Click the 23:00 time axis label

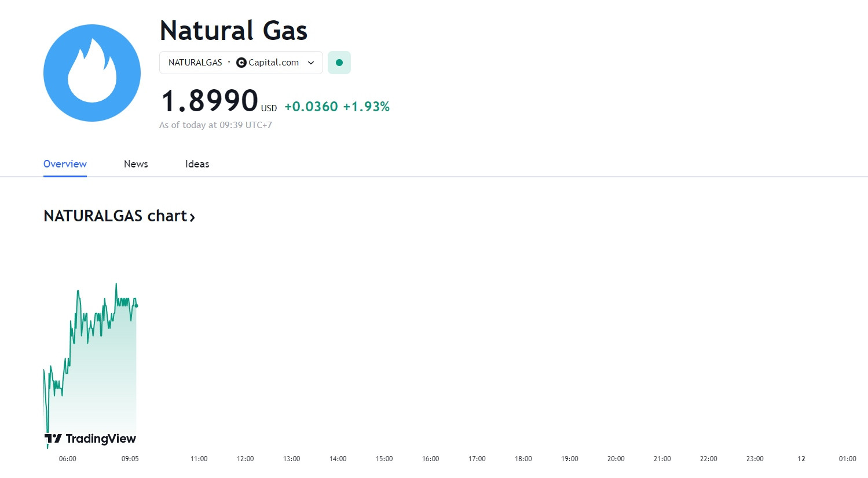[x=755, y=459]
